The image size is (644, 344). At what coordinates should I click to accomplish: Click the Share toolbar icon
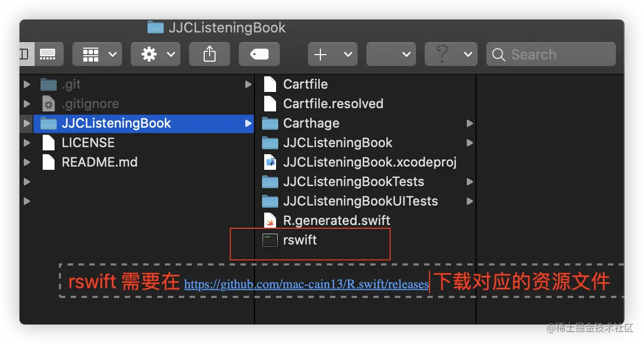tap(210, 54)
